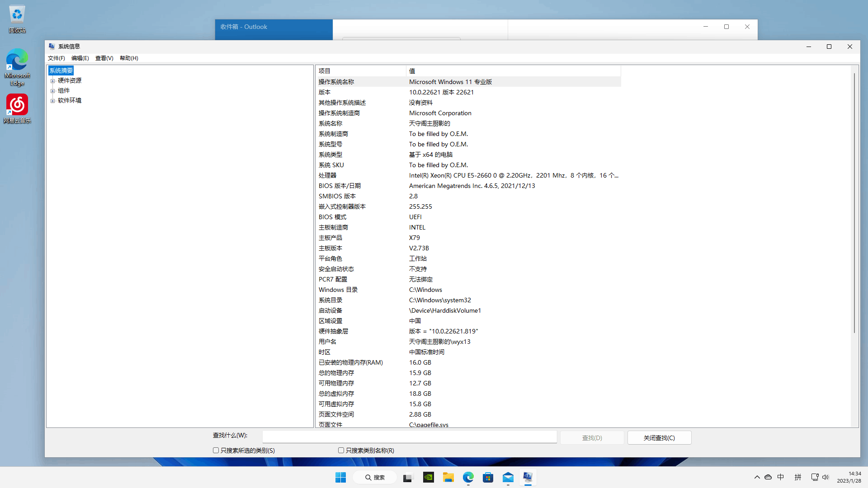
Task: Click the 查找什么 search input field
Action: [410, 436]
